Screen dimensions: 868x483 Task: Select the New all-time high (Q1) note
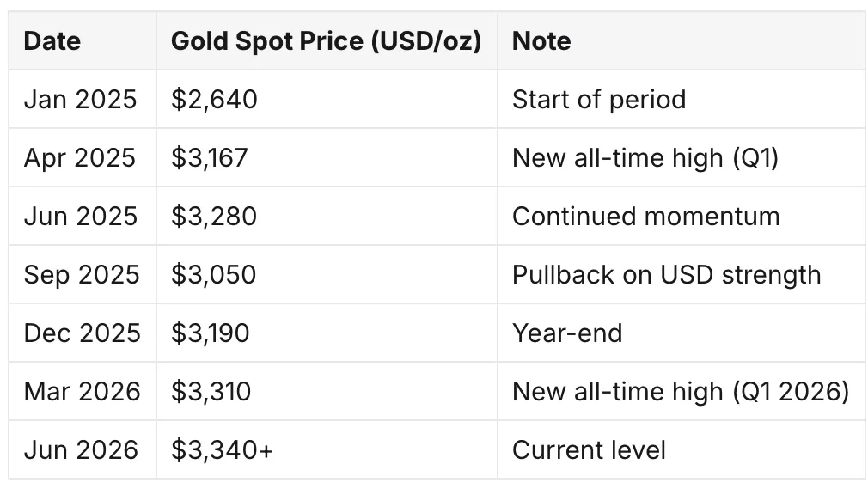point(645,158)
